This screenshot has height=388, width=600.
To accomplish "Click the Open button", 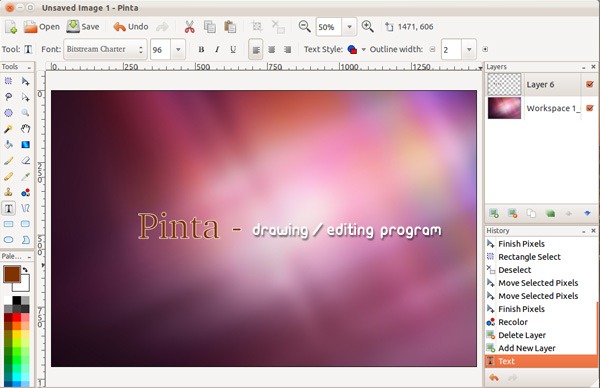I will coord(41,27).
